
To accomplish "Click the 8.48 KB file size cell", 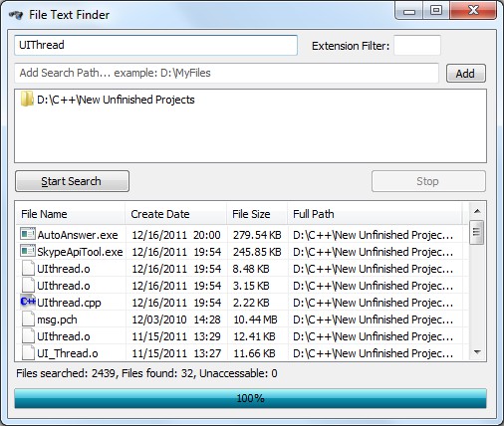I will tap(251, 269).
